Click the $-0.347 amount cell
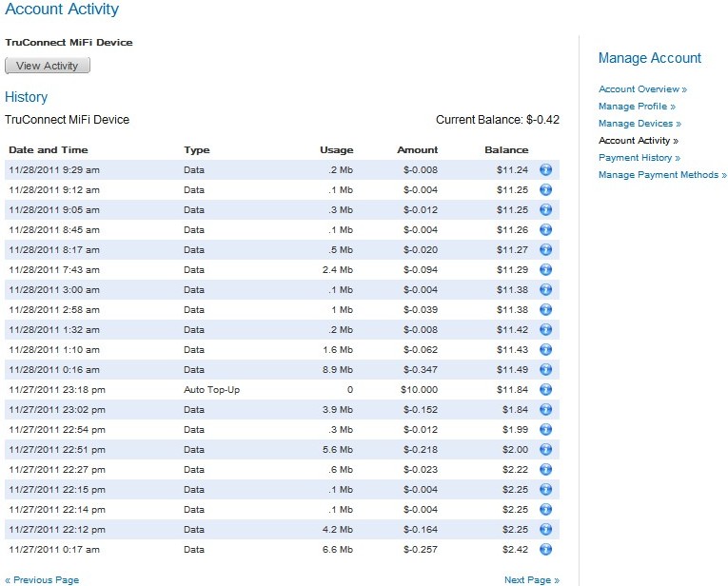 pos(421,370)
